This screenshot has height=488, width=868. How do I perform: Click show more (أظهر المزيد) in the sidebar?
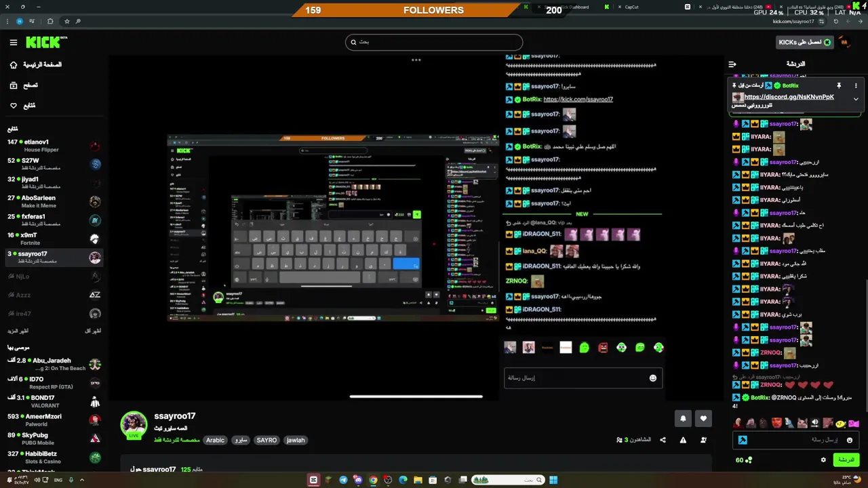pos(18,331)
